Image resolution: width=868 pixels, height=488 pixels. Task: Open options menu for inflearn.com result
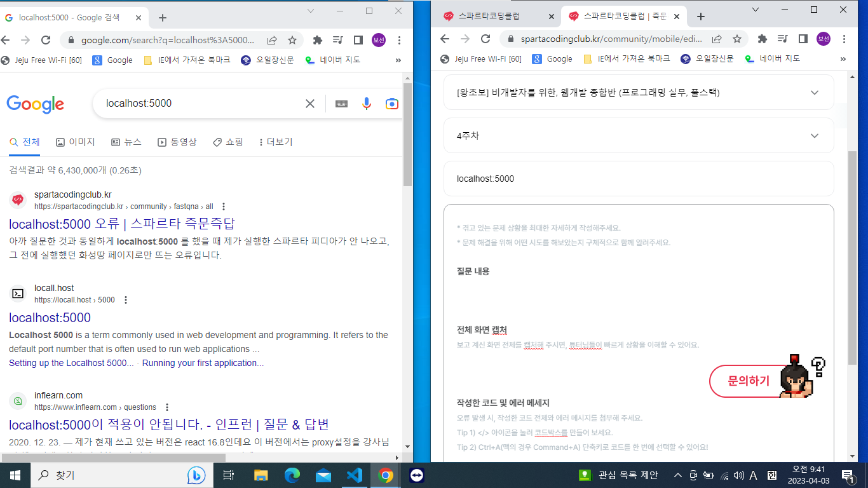click(167, 407)
